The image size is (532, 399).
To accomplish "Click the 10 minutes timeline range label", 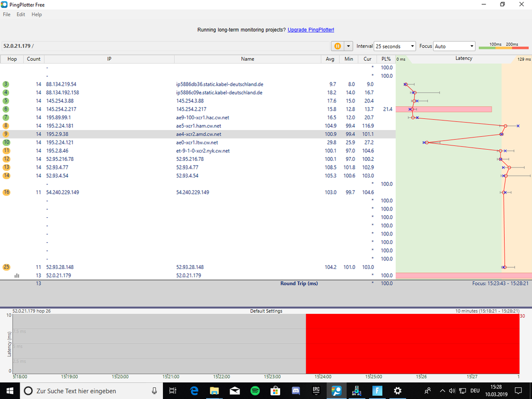I will tap(487, 311).
